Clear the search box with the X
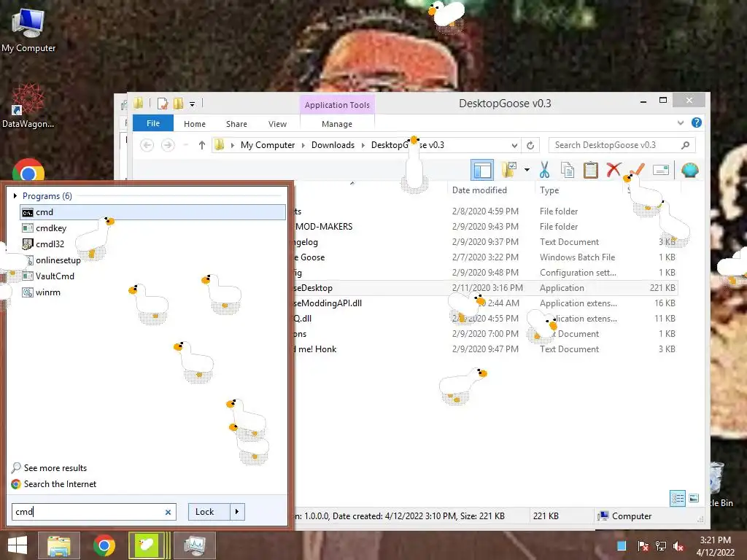 click(168, 513)
